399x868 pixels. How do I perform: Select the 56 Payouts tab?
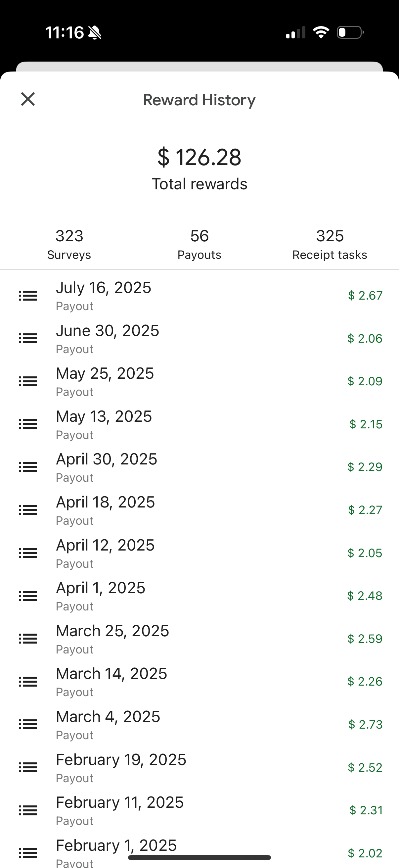click(x=199, y=244)
